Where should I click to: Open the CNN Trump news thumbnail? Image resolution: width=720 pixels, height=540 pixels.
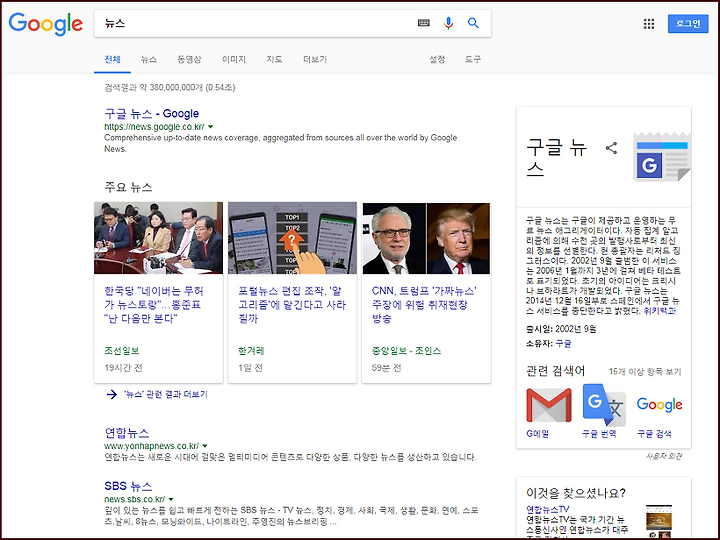pos(426,238)
